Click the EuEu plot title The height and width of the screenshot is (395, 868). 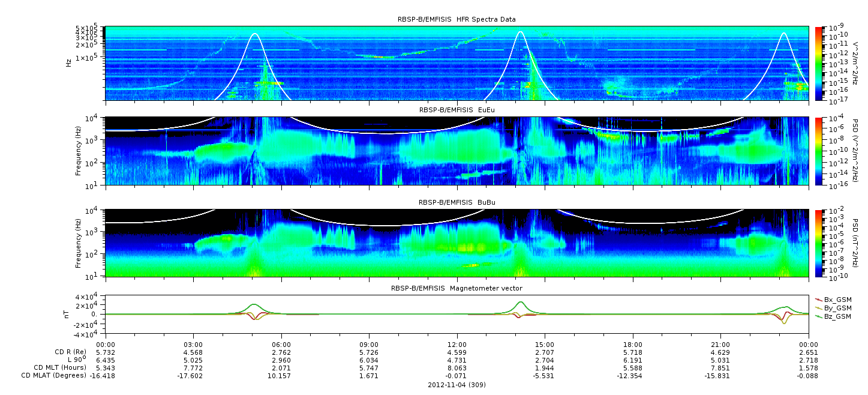(x=456, y=110)
